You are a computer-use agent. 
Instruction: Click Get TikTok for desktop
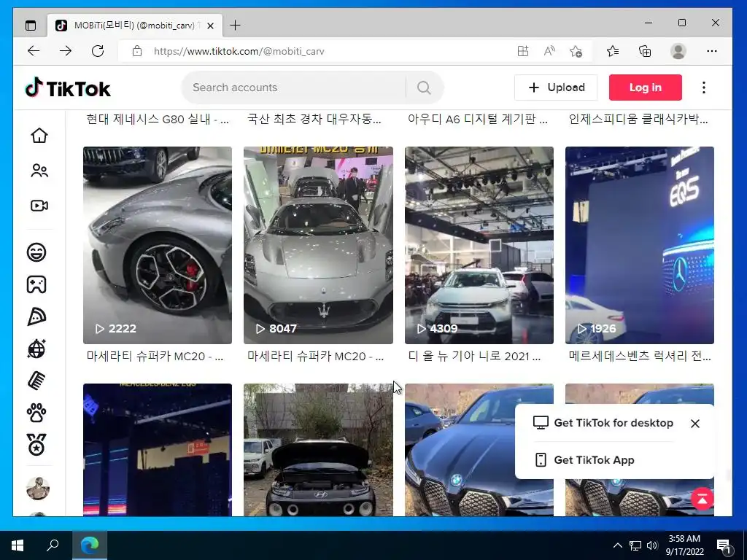pos(603,423)
